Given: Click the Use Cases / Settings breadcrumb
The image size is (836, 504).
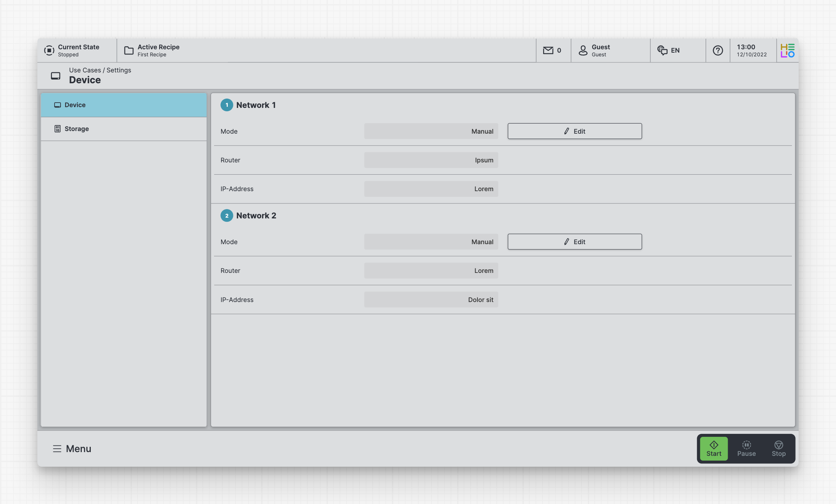Looking at the screenshot, I should [x=100, y=70].
